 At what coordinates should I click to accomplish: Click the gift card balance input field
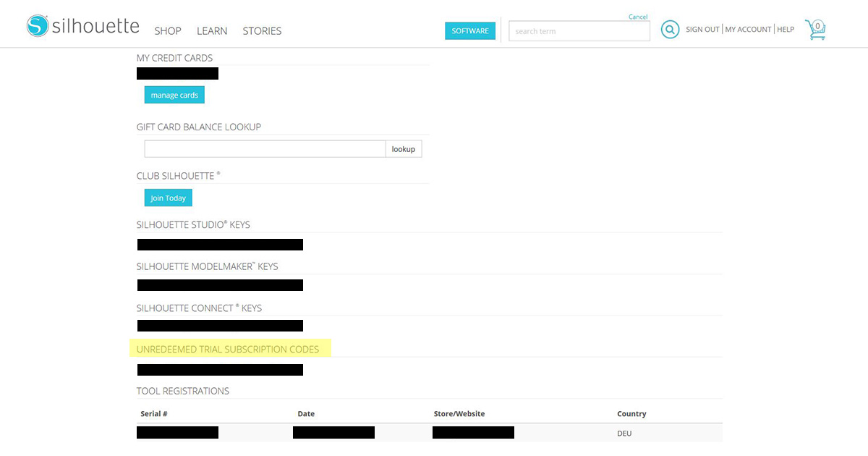pos(265,149)
